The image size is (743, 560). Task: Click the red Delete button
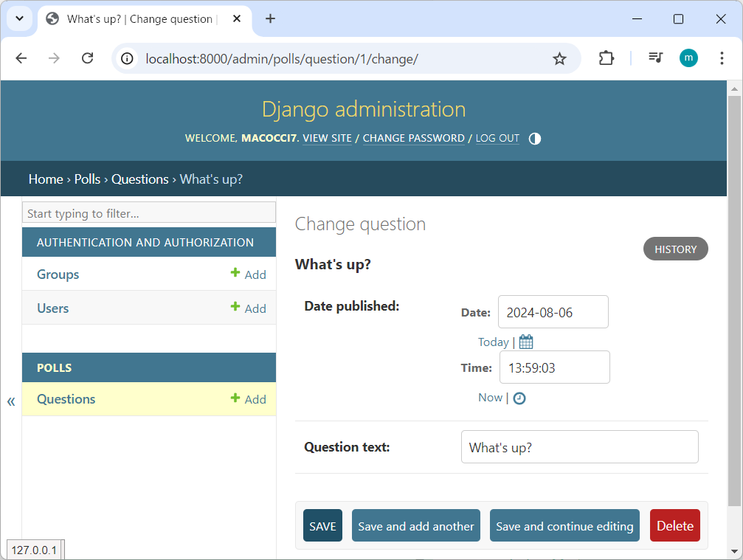tap(674, 526)
